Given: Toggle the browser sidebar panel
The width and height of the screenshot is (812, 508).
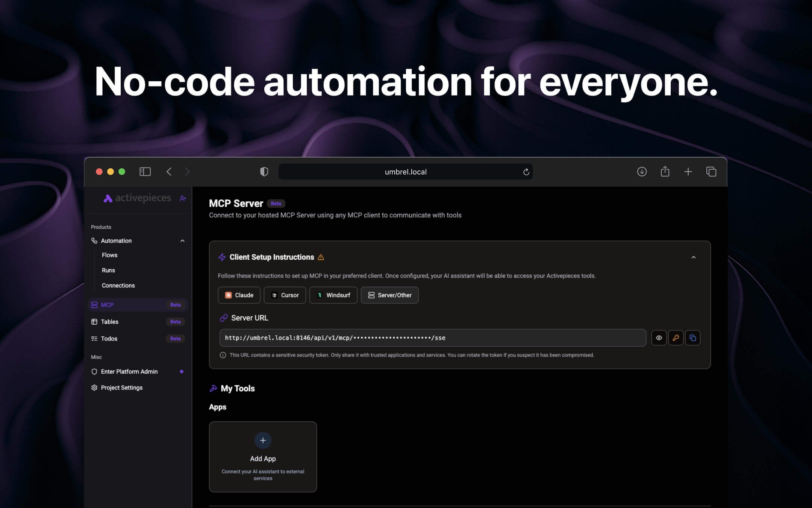Looking at the screenshot, I should click(x=145, y=172).
